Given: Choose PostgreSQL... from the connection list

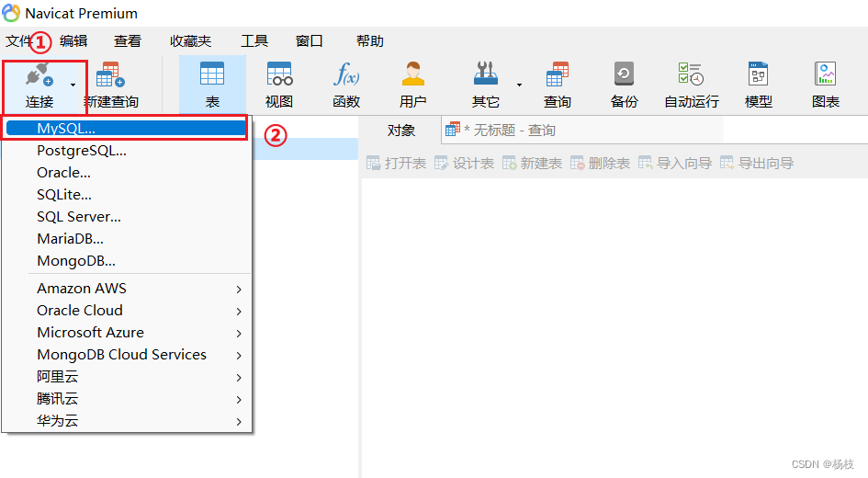Looking at the screenshot, I should pyautogui.click(x=126, y=151).
